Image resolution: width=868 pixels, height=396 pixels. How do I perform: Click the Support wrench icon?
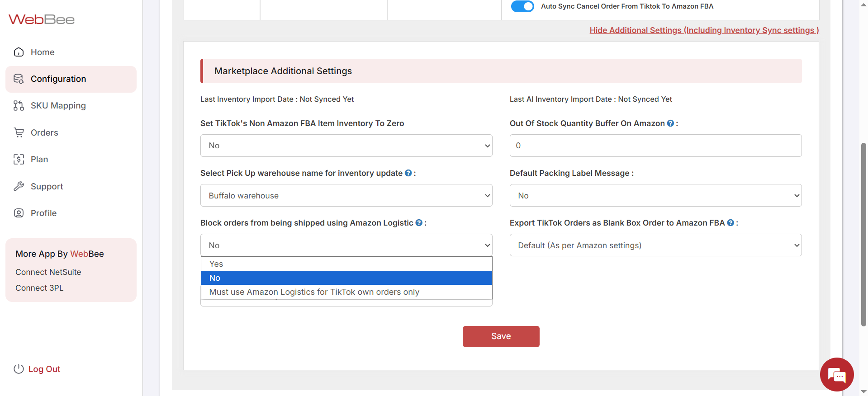point(19,186)
